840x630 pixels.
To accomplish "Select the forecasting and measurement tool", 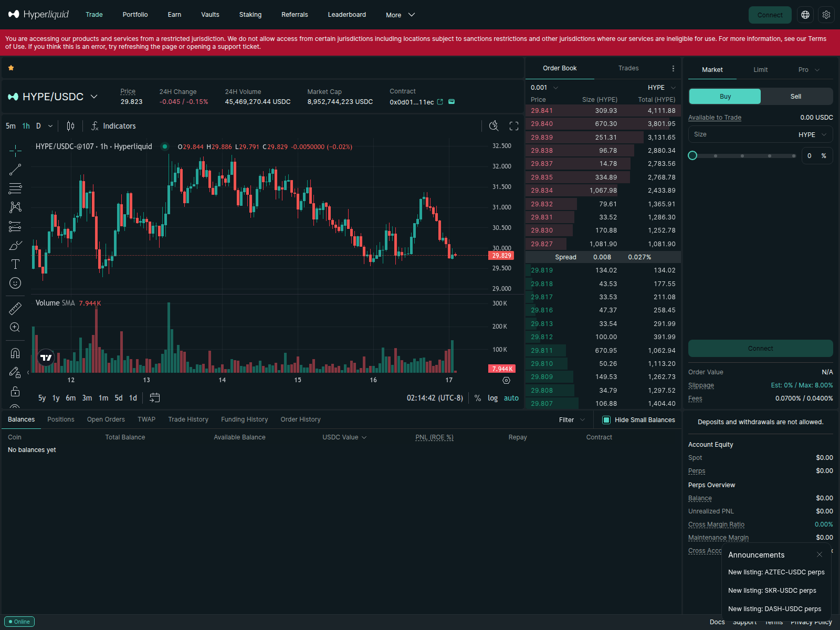I will [x=15, y=226].
